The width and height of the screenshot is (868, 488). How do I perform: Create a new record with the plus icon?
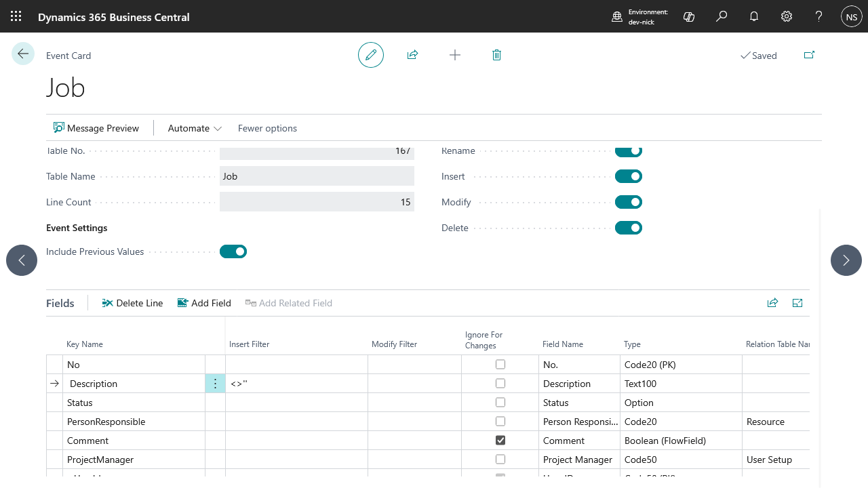click(455, 55)
